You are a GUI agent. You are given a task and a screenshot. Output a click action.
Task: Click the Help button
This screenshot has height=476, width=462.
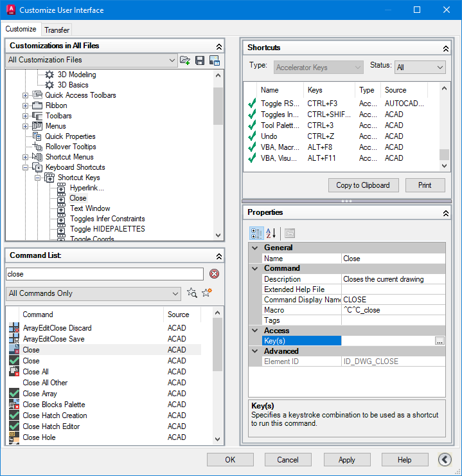click(x=404, y=460)
